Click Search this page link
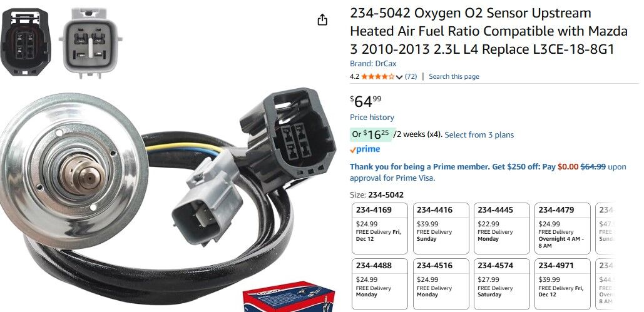The image size is (644, 312). (454, 76)
